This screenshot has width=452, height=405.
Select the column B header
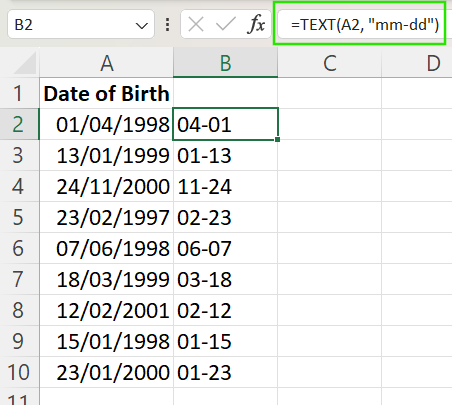pyautogui.click(x=225, y=62)
